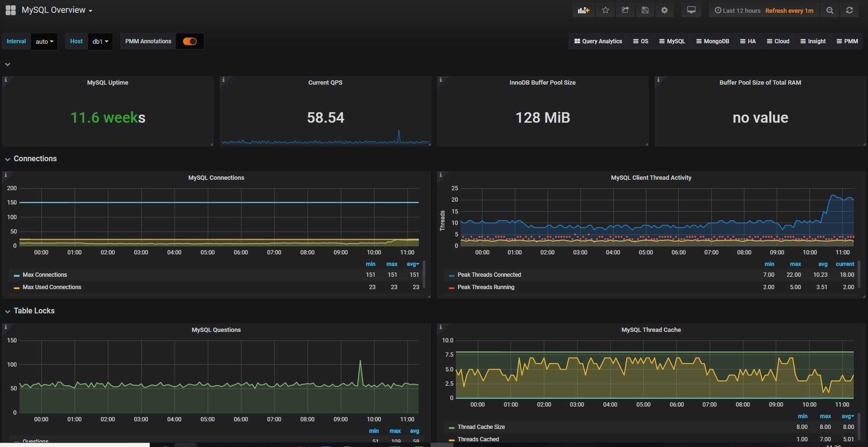Click the Thread Cache Size color swatch

tap(452, 428)
